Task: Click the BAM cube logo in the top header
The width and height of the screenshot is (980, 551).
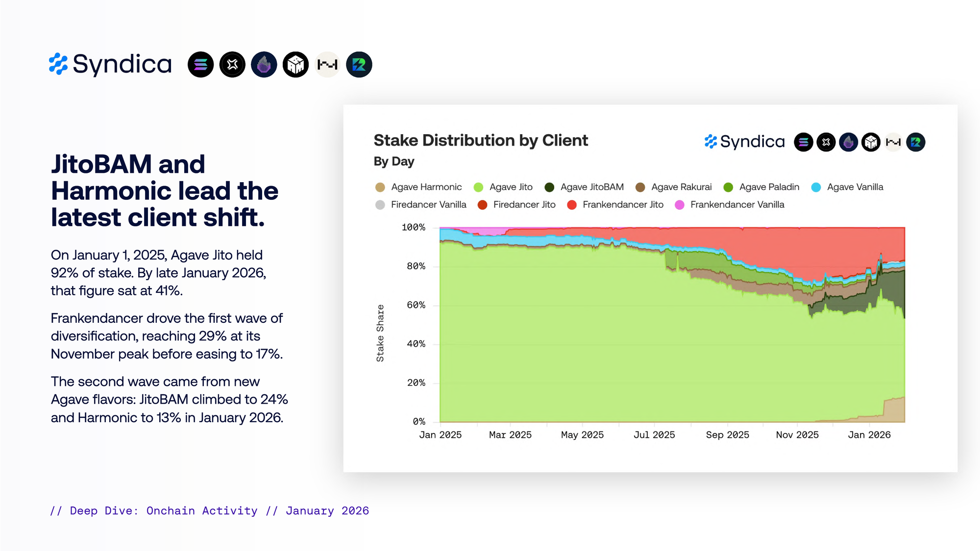Action: [295, 65]
